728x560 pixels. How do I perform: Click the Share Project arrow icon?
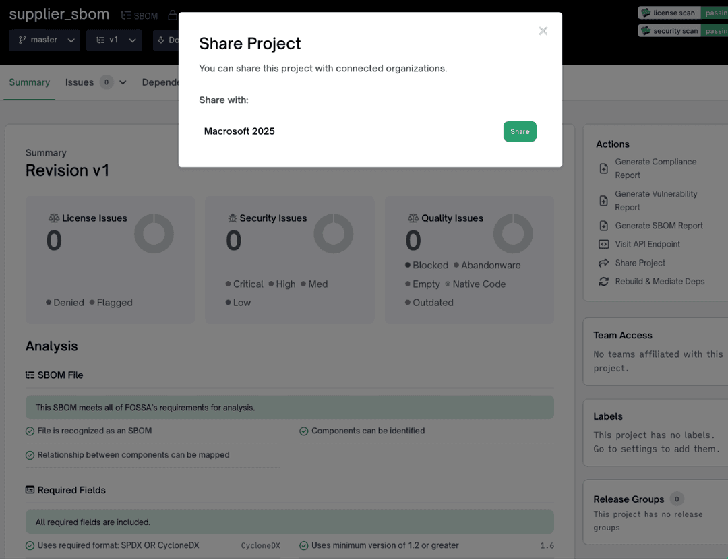click(x=603, y=263)
